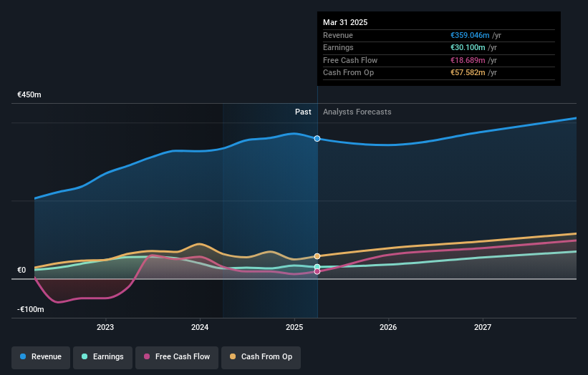Click the Earnings teal data point marker
588x375 pixels.
pyautogui.click(x=317, y=267)
